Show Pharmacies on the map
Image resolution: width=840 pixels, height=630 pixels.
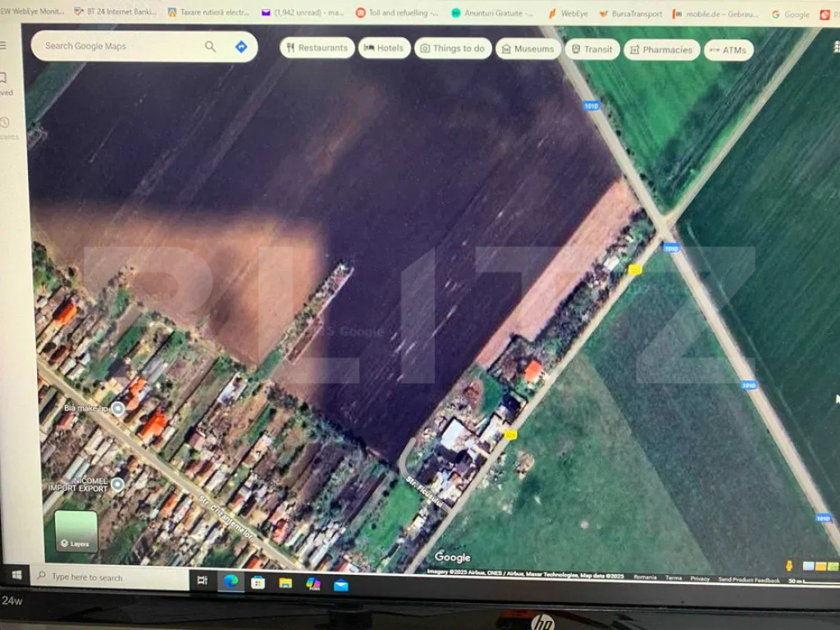click(x=661, y=50)
